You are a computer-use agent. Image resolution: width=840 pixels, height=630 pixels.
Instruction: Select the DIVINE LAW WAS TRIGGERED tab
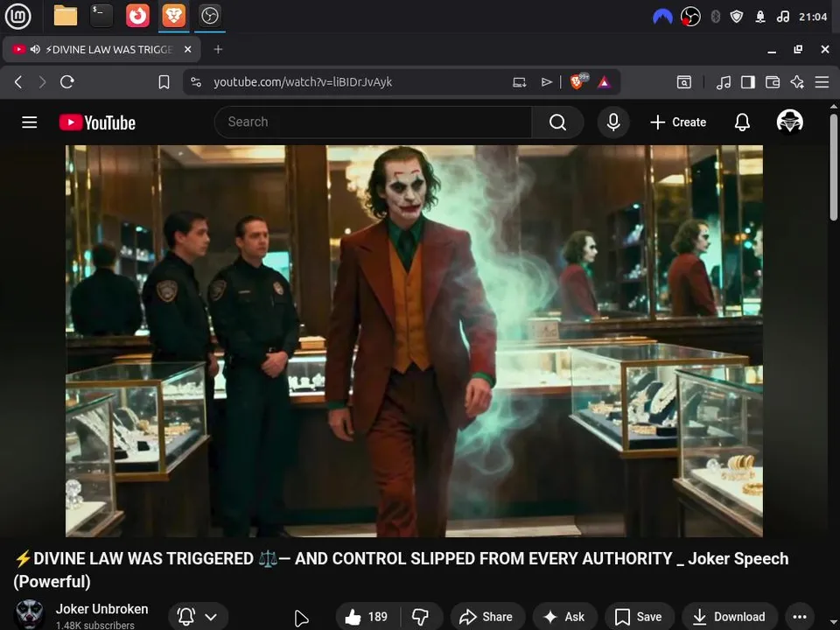tap(101, 49)
